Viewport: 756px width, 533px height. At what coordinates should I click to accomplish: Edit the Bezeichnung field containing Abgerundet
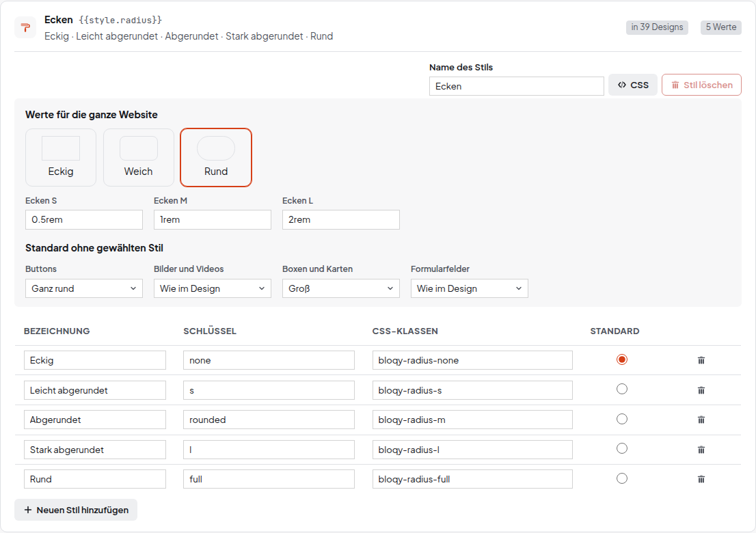point(95,420)
